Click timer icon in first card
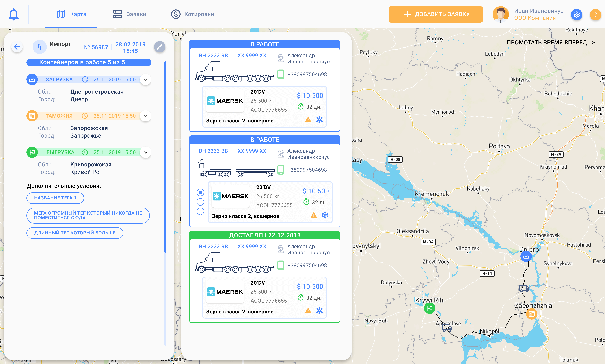Viewport: 605px width, 364px height. tap(300, 106)
